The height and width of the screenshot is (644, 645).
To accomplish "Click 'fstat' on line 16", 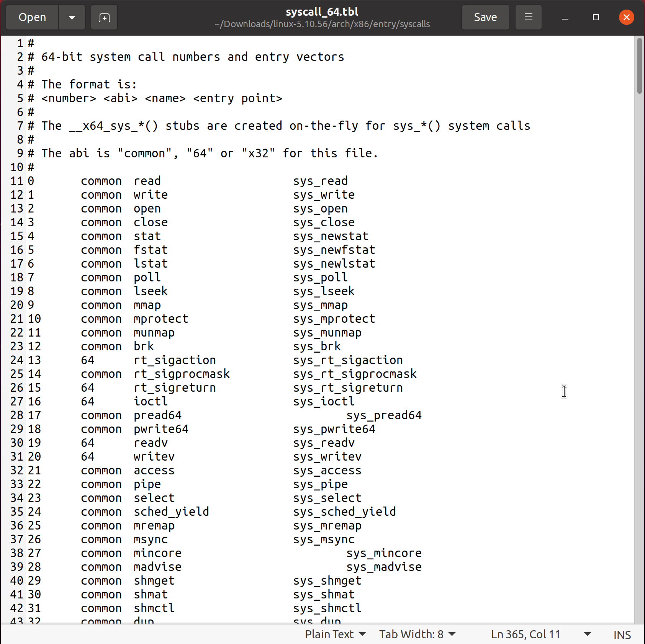I will (x=151, y=250).
